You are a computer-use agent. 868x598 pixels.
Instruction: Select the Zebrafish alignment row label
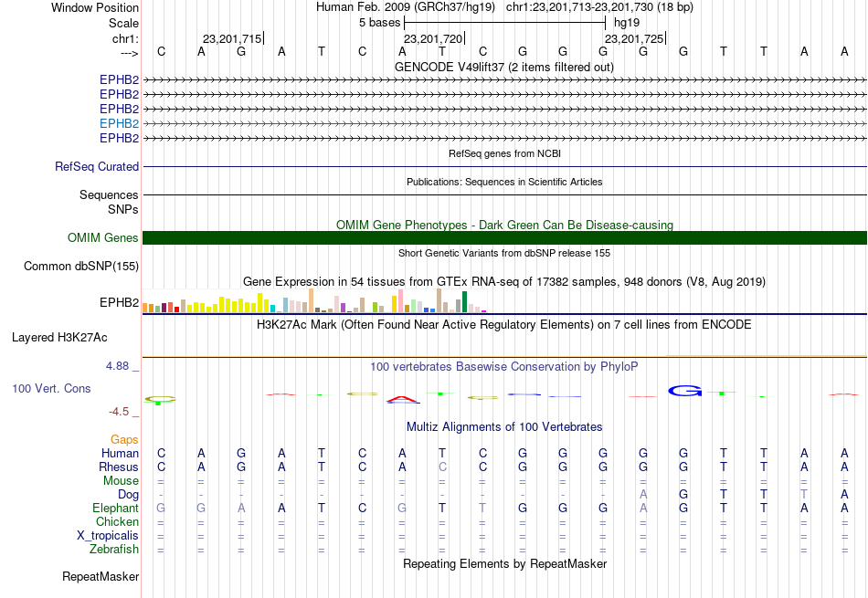pyautogui.click(x=114, y=550)
